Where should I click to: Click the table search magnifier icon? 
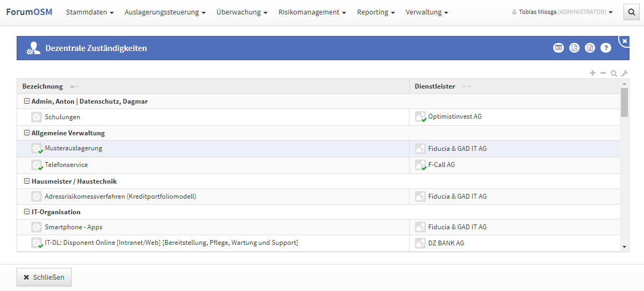point(614,74)
